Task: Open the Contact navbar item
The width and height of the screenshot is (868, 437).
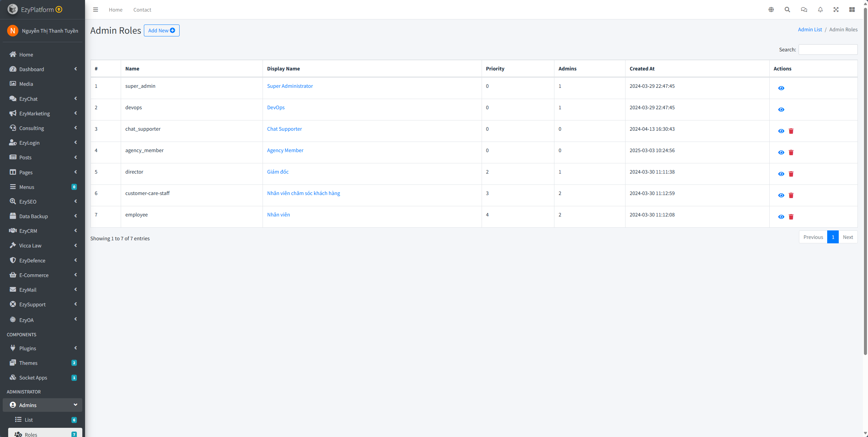Action: 142,10
